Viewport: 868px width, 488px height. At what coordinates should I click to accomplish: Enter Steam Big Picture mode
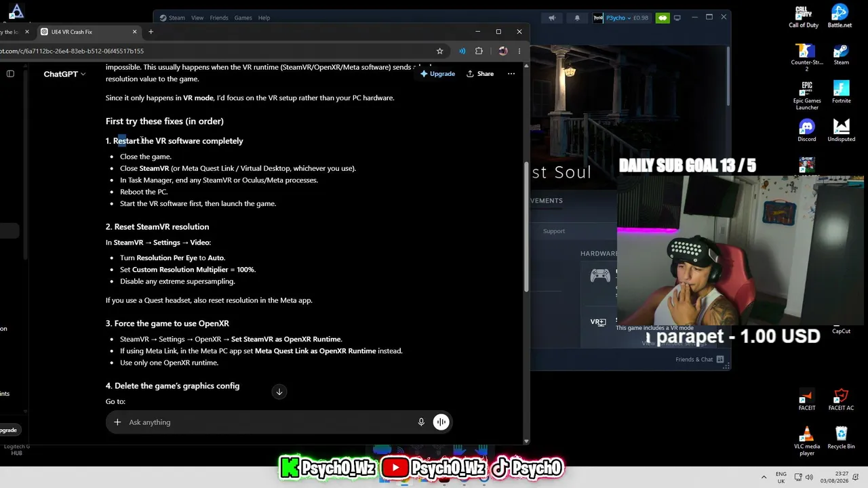click(677, 18)
